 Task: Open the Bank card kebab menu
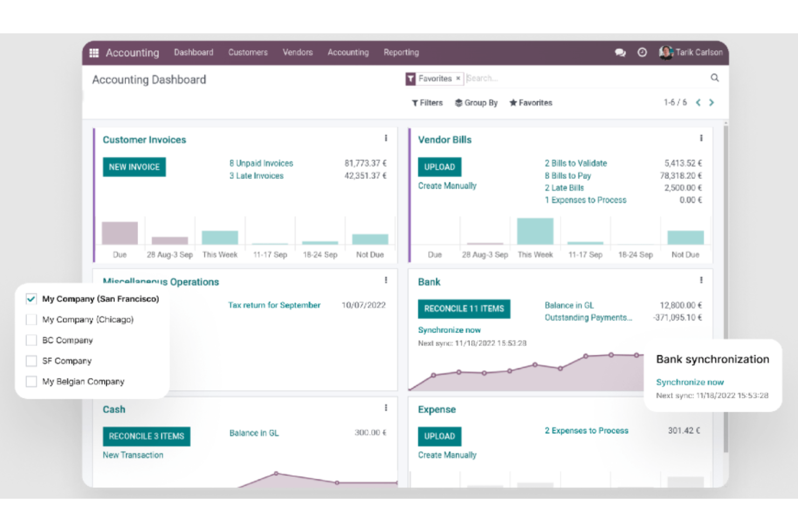[701, 280]
